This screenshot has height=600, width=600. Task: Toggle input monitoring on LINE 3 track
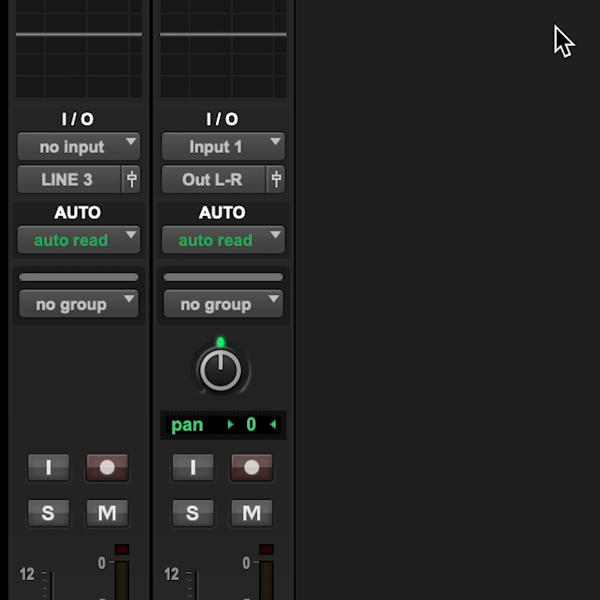pyautogui.click(x=49, y=467)
